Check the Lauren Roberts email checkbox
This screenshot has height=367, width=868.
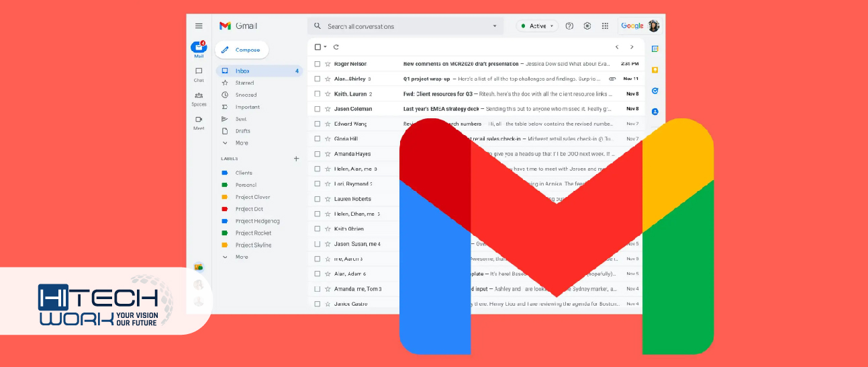click(x=318, y=199)
